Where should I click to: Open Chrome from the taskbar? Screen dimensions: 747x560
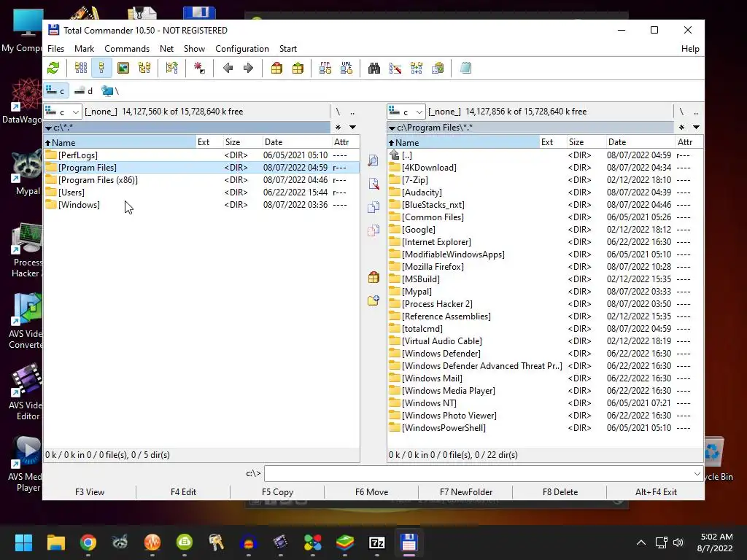point(88,542)
